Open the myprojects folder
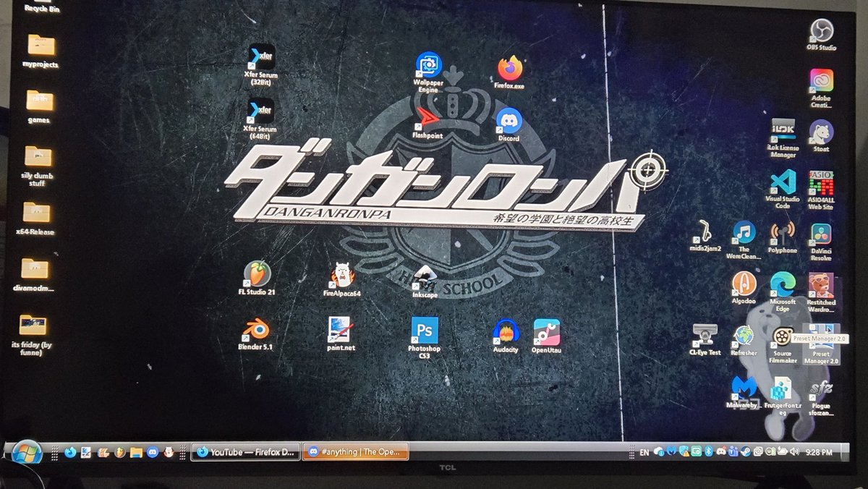This screenshot has width=868, height=489. tap(41, 51)
